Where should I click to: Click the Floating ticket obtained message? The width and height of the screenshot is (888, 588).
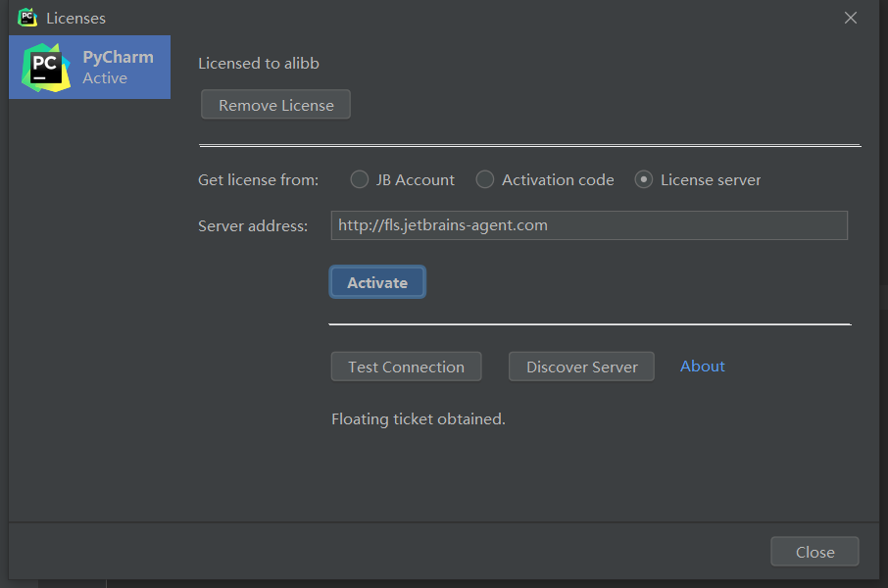coord(419,418)
